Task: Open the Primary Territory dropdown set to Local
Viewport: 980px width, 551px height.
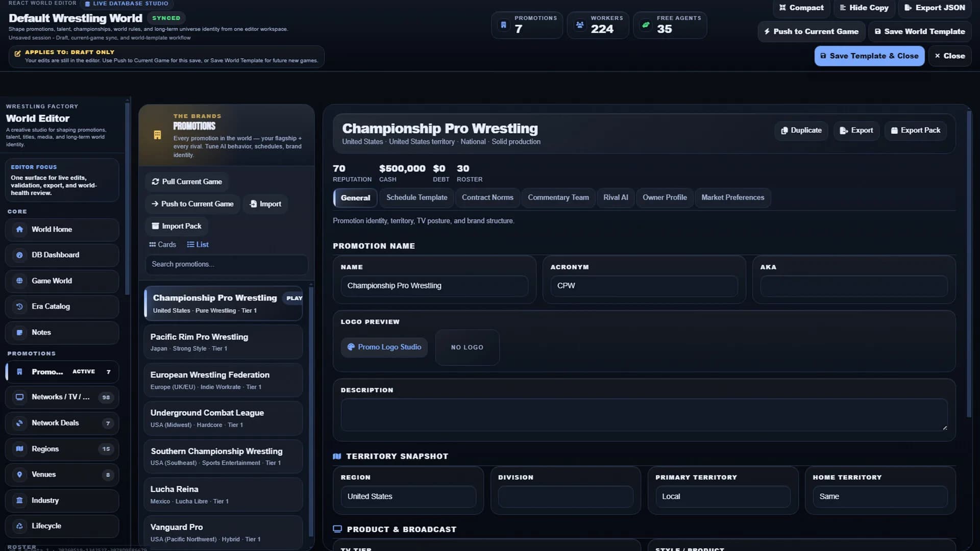Action: 723,496
